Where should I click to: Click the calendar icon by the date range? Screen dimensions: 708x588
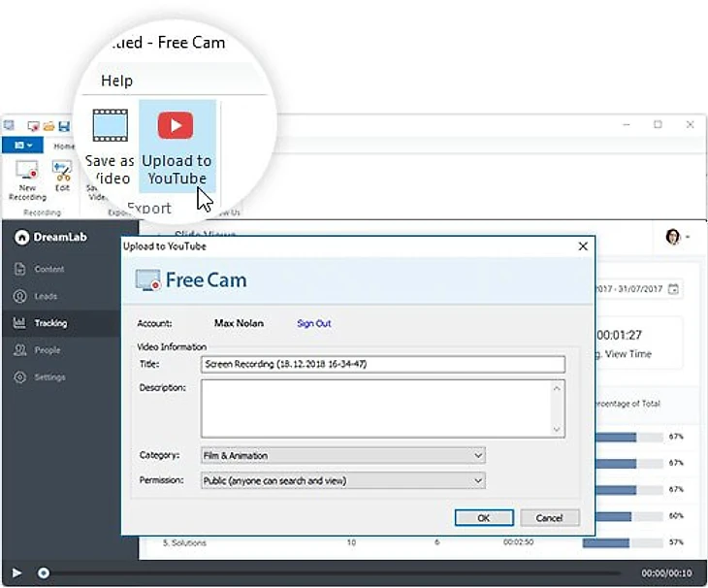674,289
